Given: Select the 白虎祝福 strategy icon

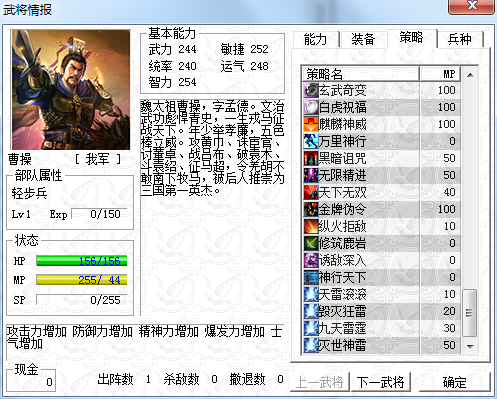Looking at the screenshot, I should point(311,107).
